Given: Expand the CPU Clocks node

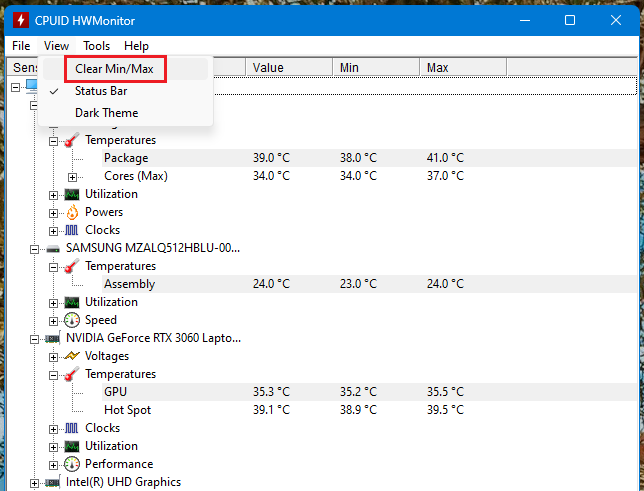Looking at the screenshot, I should (53, 231).
